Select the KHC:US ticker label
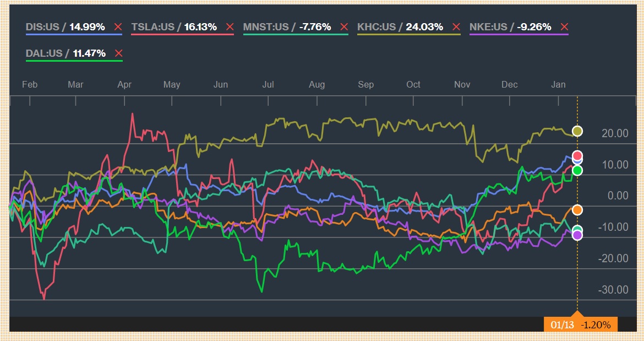 click(x=376, y=27)
